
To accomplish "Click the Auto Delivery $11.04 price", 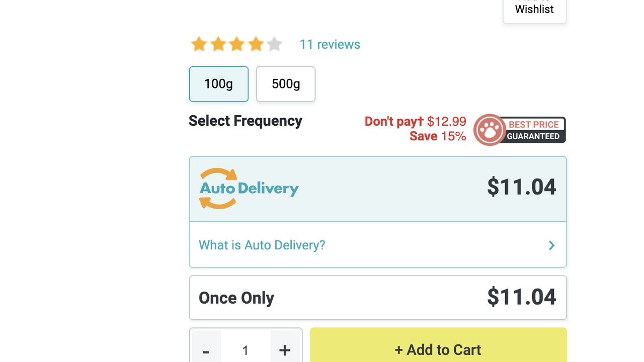I will pos(521,187).
